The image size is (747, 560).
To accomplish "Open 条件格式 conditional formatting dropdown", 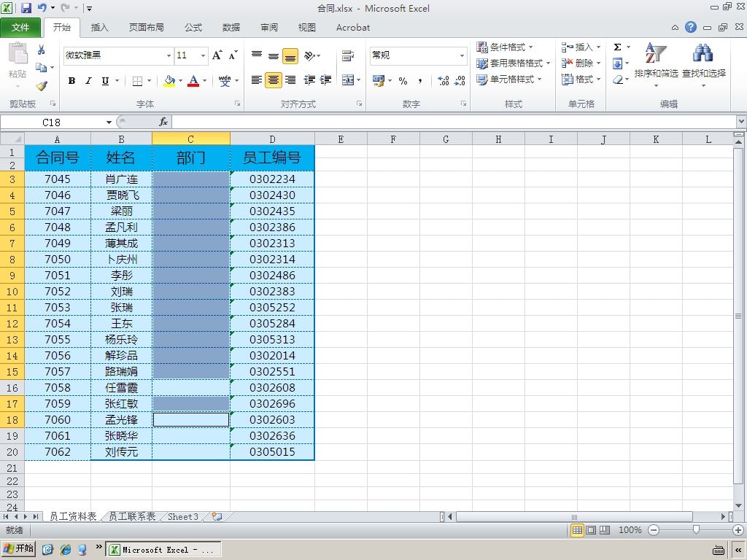I will coord(505,47).
